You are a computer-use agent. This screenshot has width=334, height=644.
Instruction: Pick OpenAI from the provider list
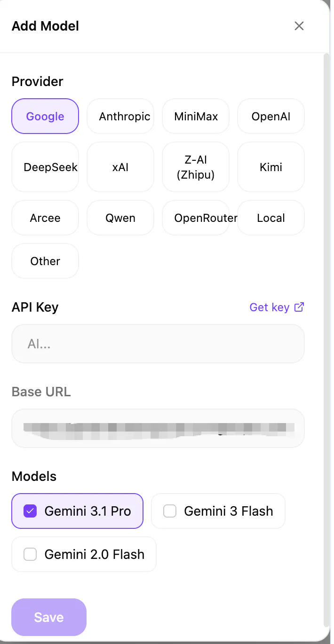[x=271, y=116]
